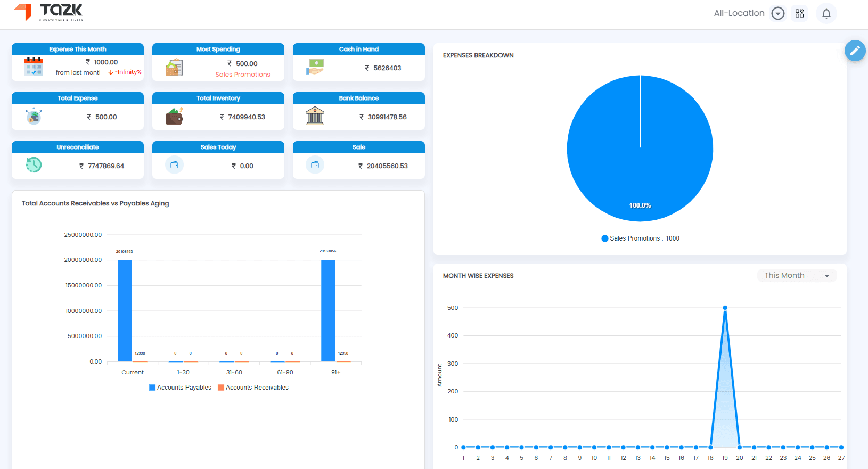This screenshot has width=868, height=469.
Task: Click the Total Expense icon
Action: pyautogui.click(x=34, y=116)
